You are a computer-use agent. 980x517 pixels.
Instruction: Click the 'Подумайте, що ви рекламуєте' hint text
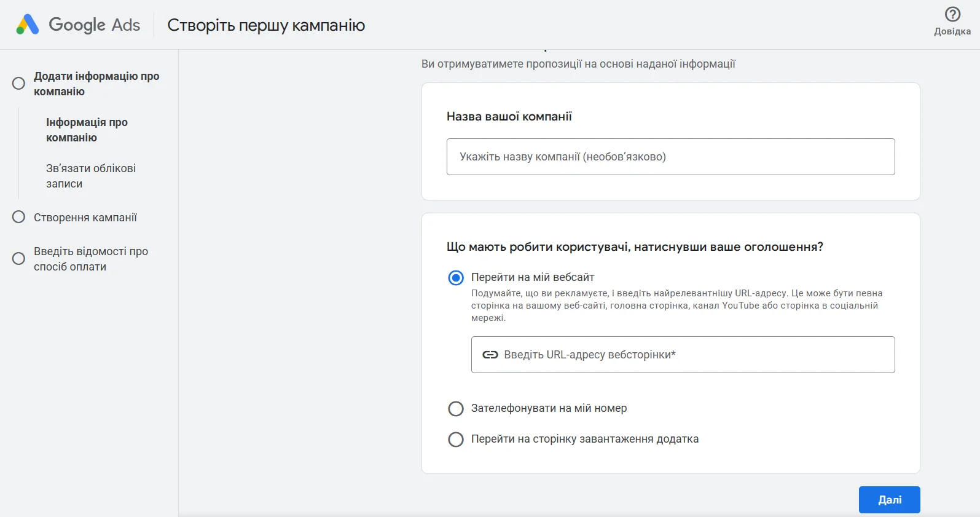coord(677,306)
